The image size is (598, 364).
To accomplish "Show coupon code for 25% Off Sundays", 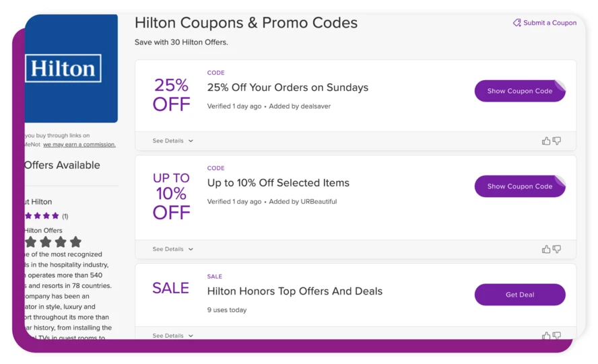I will coord(519,91).
